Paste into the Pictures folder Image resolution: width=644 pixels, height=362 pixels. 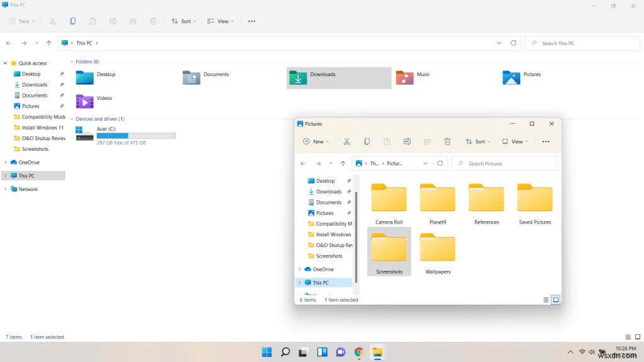click(387, 141)
